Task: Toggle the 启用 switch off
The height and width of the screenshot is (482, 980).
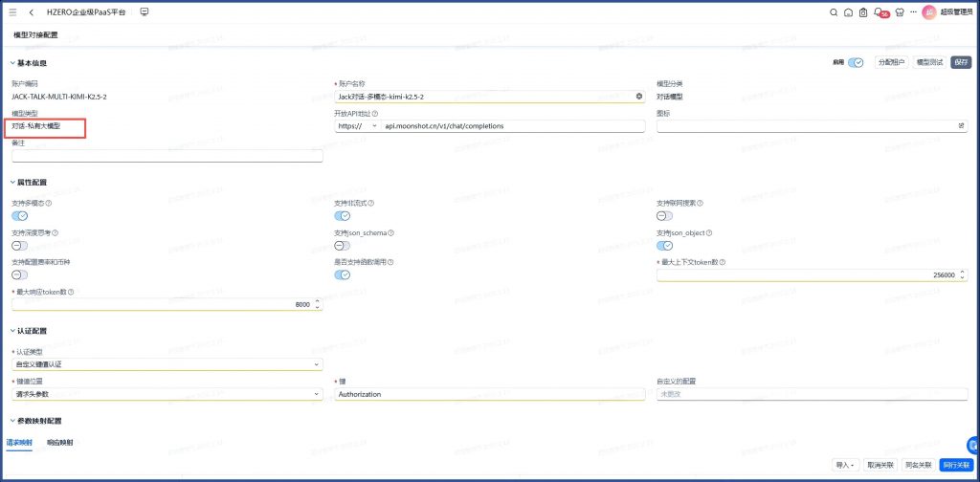Action: [x=856, y=62]
